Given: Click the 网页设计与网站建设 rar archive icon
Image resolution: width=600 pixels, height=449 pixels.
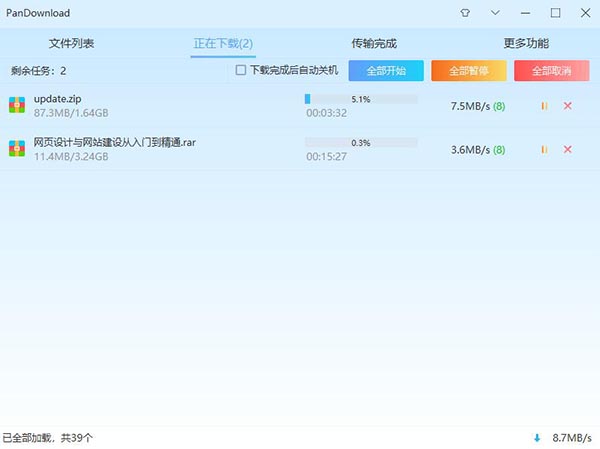Looking at the screenshot, I should tap(17, 149).
